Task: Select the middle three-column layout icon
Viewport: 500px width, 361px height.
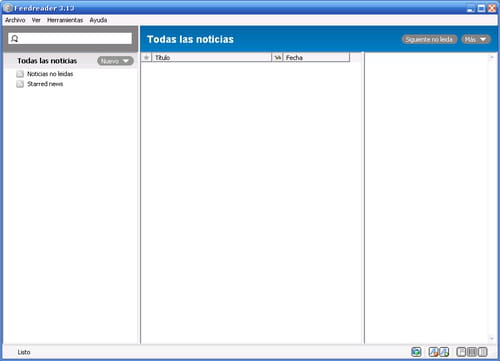Action: click(472, 352)
